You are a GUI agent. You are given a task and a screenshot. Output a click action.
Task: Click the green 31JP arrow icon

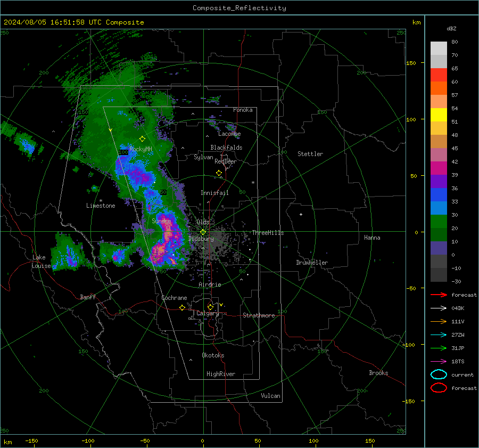pyautogui.click(x=439, y=348)
